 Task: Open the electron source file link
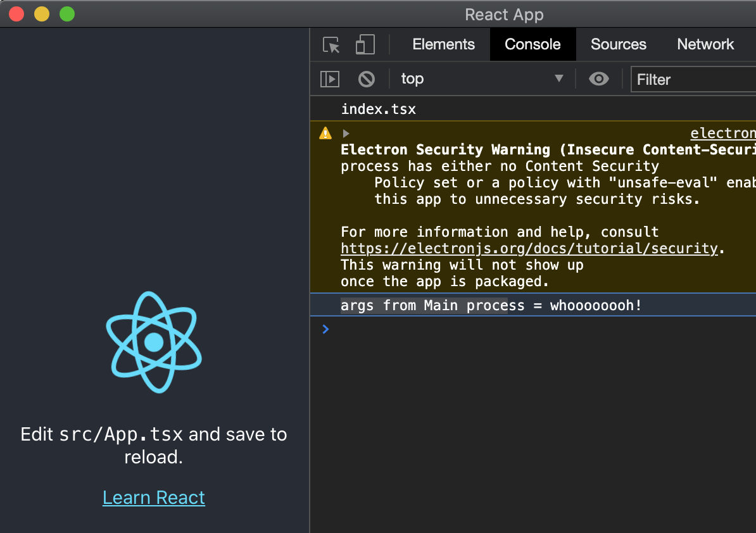722,133
